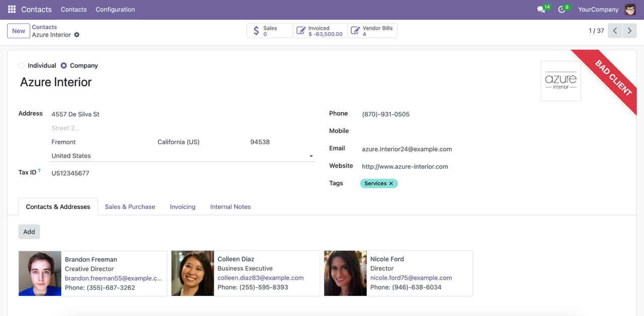Open Brandon Freeman's email link

pos(113,278)
